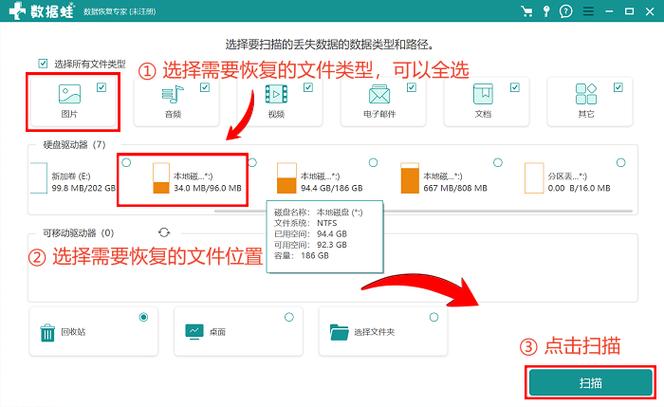Click the 回收站 label
This screenshot has height=407, width=664.
point(73,332)
